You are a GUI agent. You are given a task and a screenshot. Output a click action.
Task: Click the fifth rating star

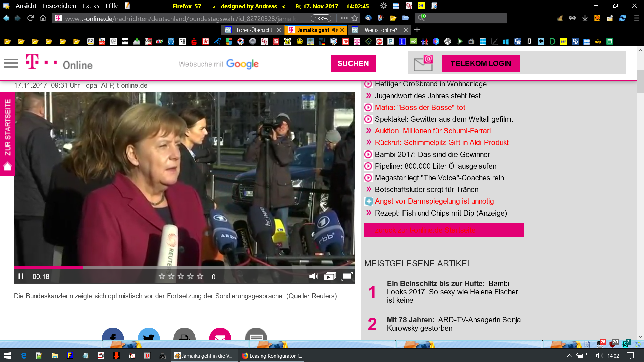click(x=200, y=276)
